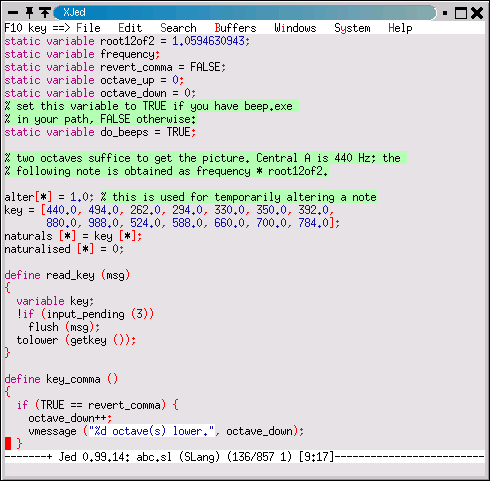
Task: Click on root12of2 value 1.0594630943
Action: 208,41
